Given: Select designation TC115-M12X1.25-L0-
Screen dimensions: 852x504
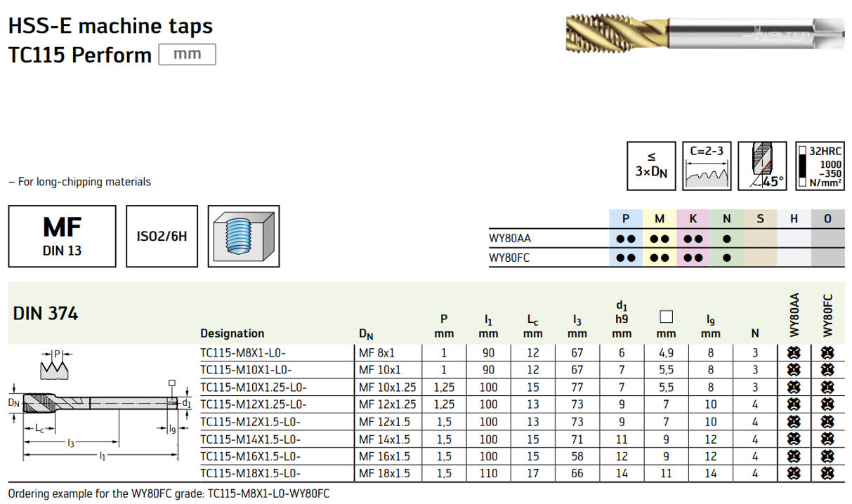Looking at the screenshot, I should [254, 404].
